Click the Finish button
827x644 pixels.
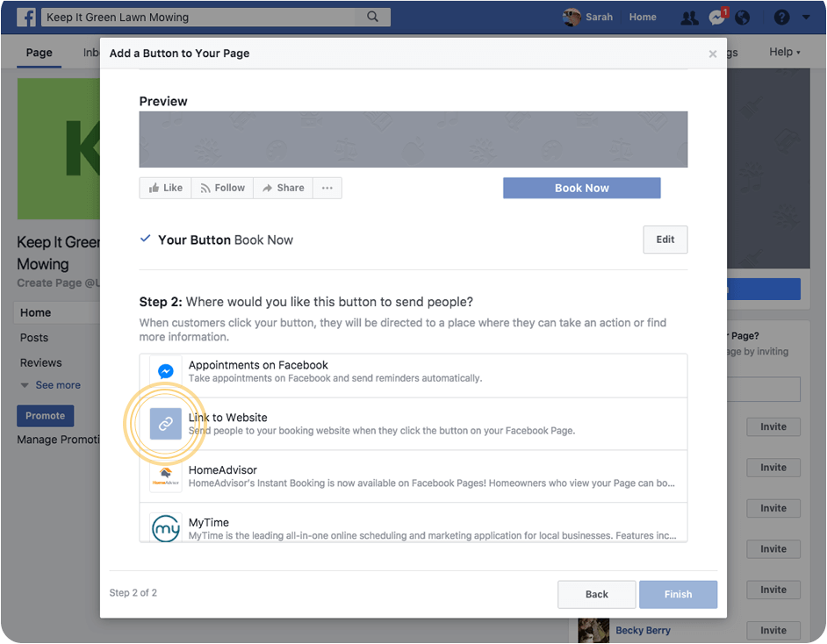[x=679, y=595]
